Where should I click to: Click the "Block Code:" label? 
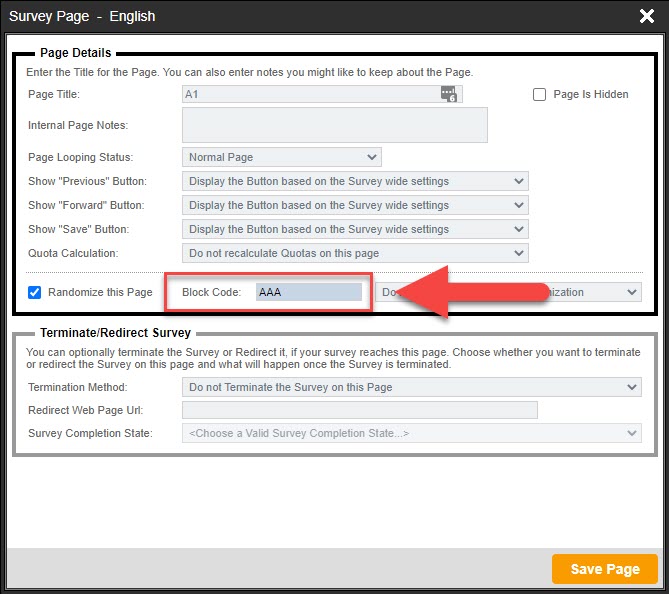(x=212, y=292)
